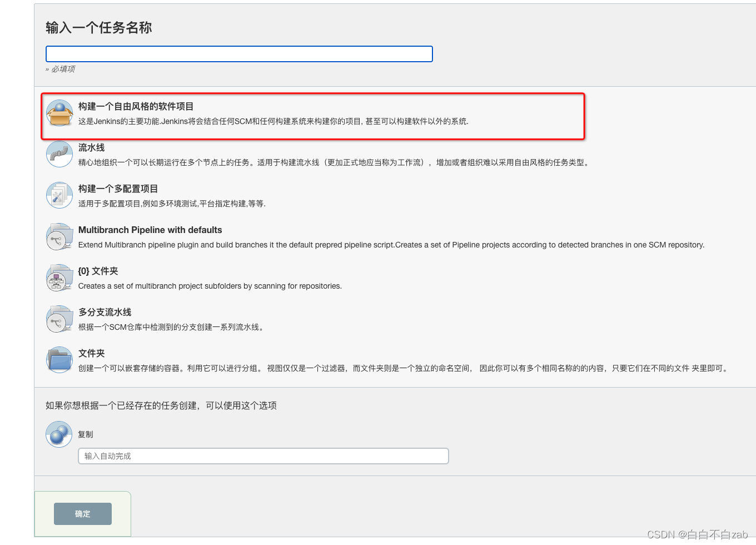Click the Creates a set of multibranch description
This screenshot has height=545, width=756.
tap(210, 286)
